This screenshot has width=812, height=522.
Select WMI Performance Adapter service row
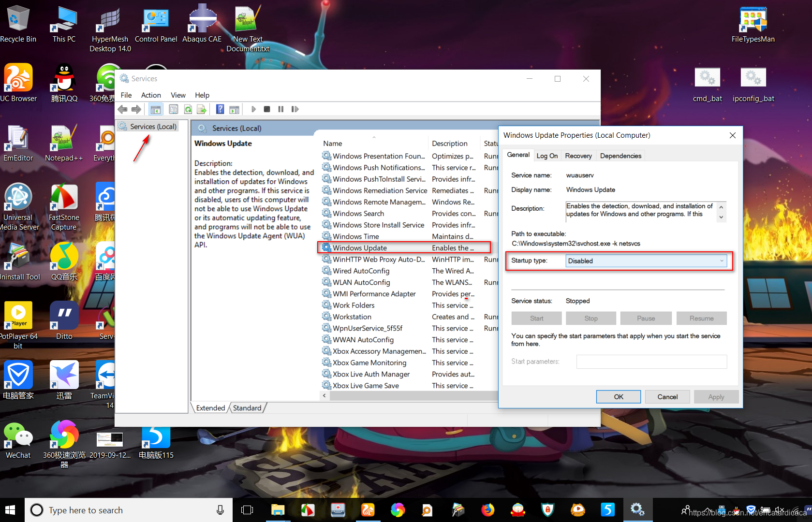coord(410,294)
